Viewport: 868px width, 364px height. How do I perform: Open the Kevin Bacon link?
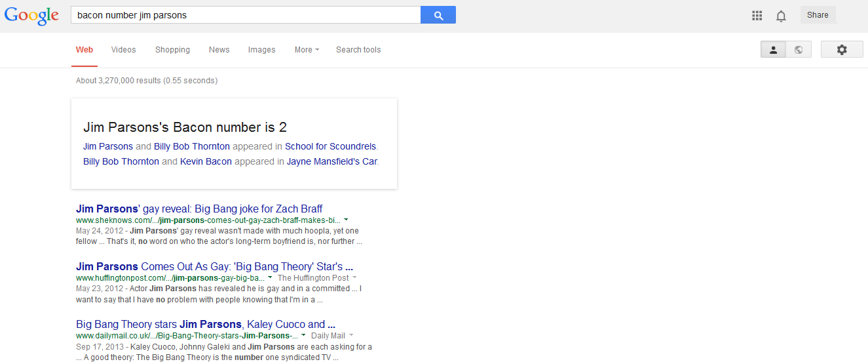[206, 161]
